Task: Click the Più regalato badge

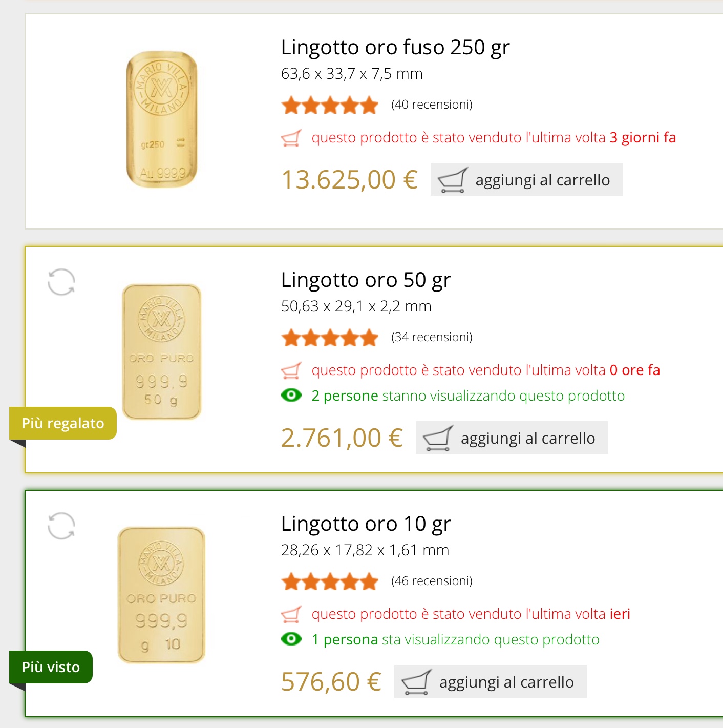Action: pyautogui.click(x=63, y=423)
